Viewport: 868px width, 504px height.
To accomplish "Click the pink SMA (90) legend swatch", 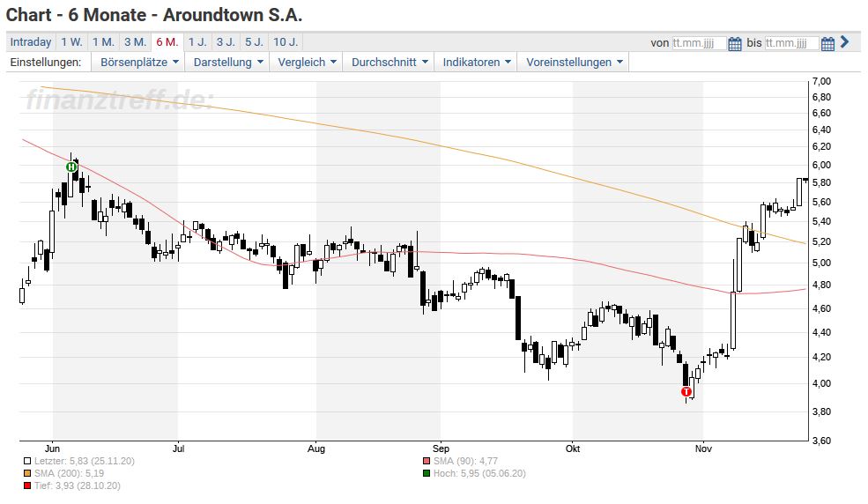I will point(427,461).
